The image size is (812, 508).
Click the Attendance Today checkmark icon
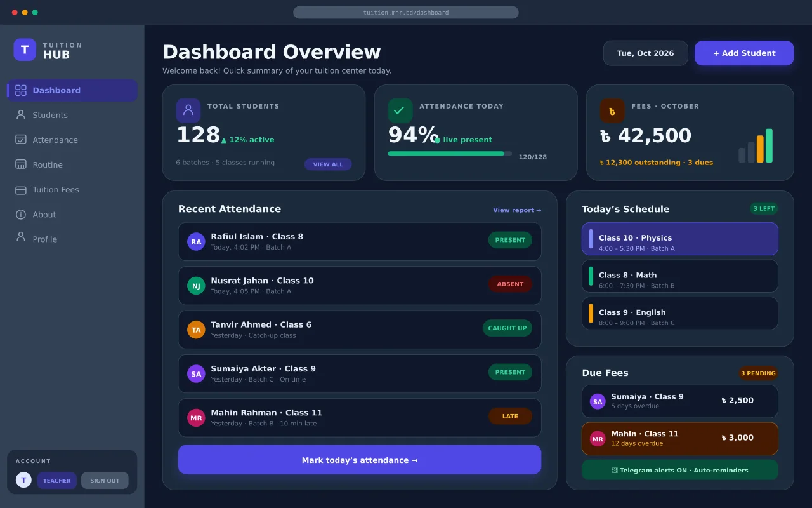400,110
